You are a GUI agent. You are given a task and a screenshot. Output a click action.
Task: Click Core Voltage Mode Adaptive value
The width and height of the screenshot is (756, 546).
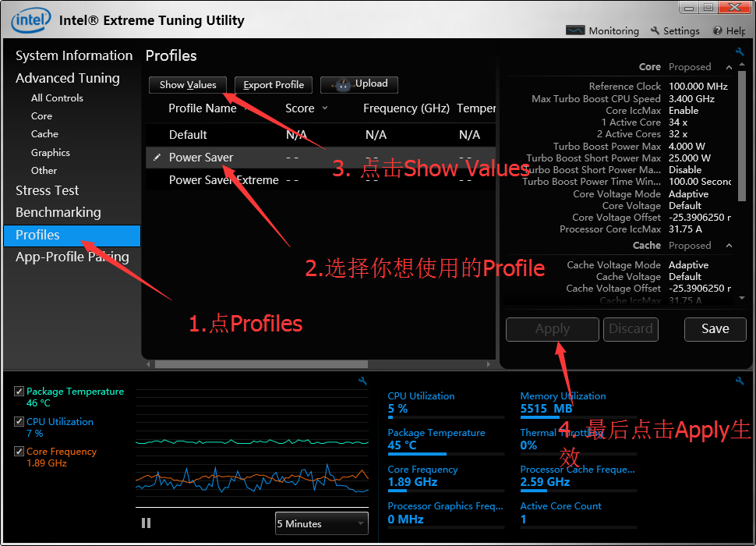click(x=688, y=194)
